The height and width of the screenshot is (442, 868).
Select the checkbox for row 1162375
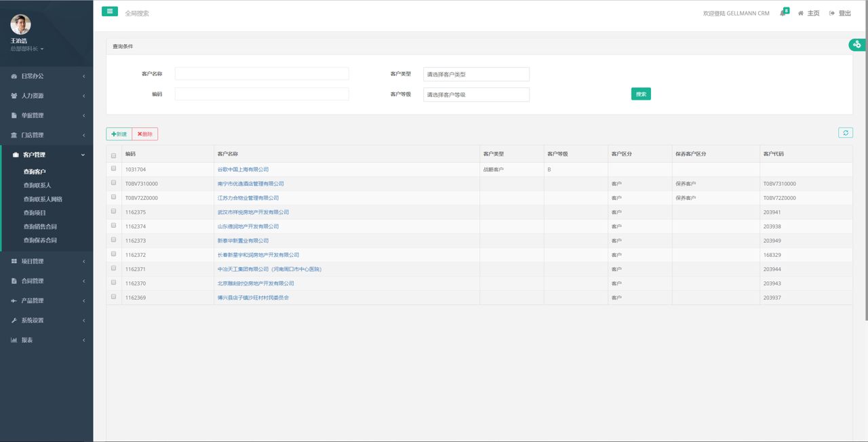113,212
